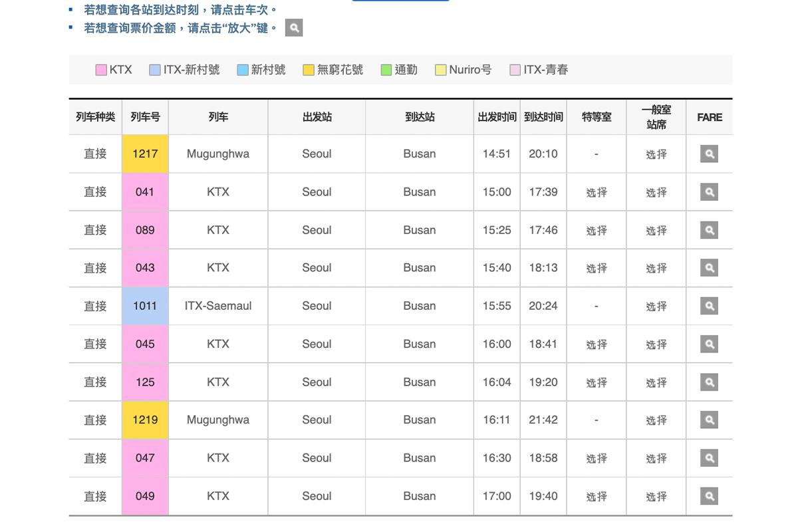Open train number 041 schedule
This screenshot has height=532, width=798.
click(x=145, y=192)
